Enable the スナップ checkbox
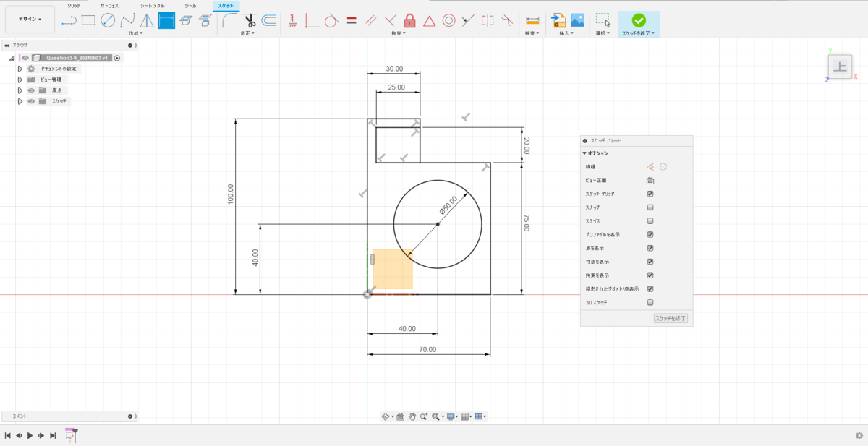This screenshot has width=868, height=446. [x=650, y=207]
